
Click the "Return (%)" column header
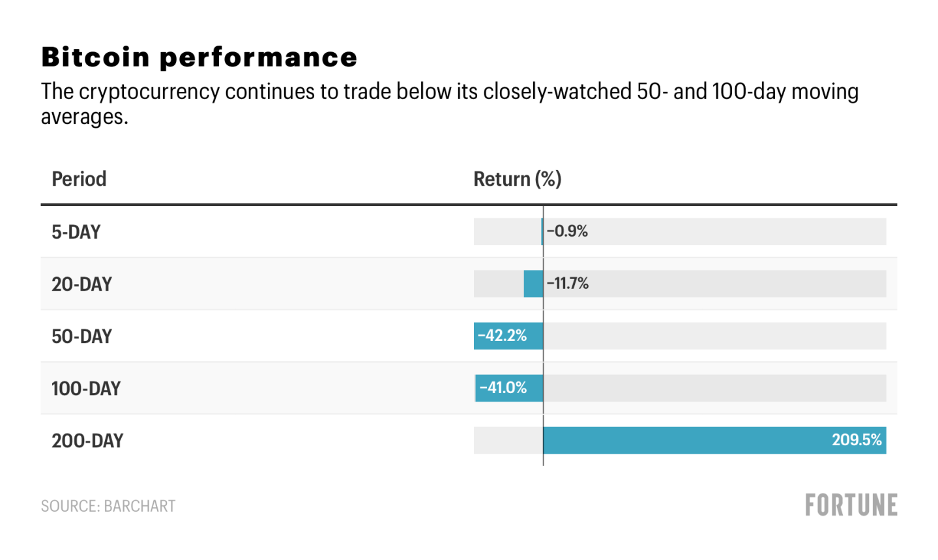point(517,179)
